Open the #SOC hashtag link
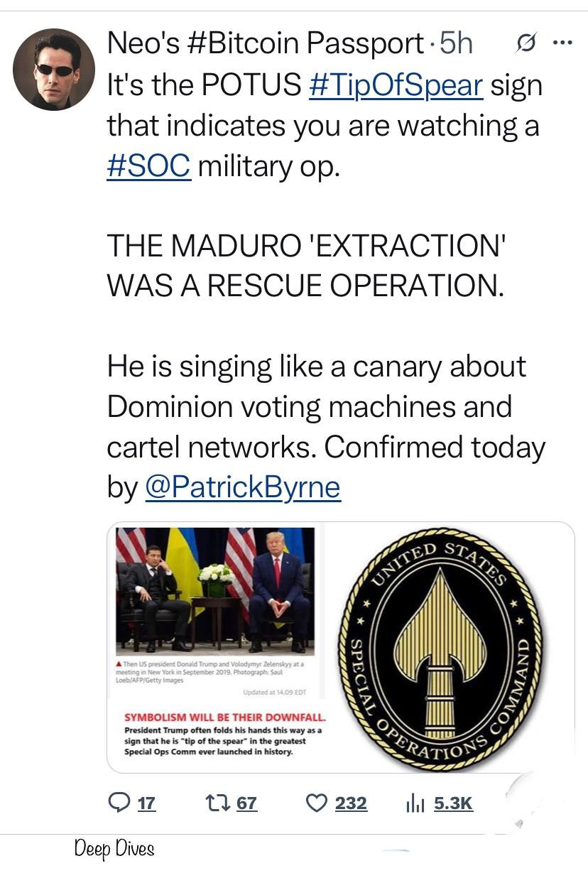588x878 pixels. tap(148, 166)
